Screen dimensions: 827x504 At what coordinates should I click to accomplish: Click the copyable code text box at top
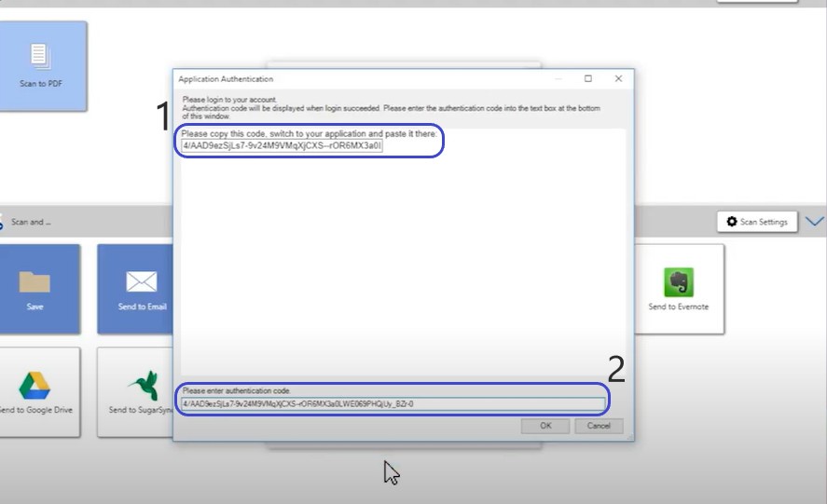click(283, 146)
